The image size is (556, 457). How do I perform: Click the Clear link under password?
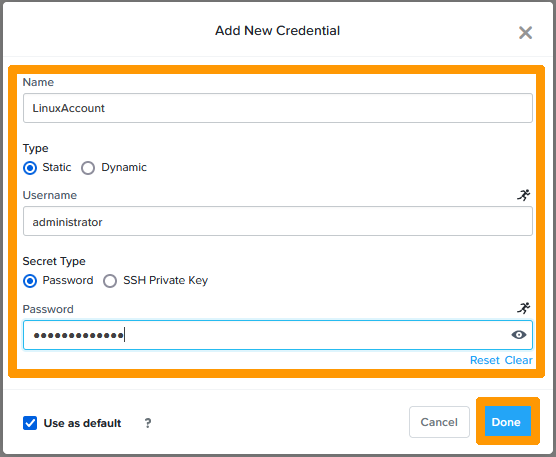point(518,360)
